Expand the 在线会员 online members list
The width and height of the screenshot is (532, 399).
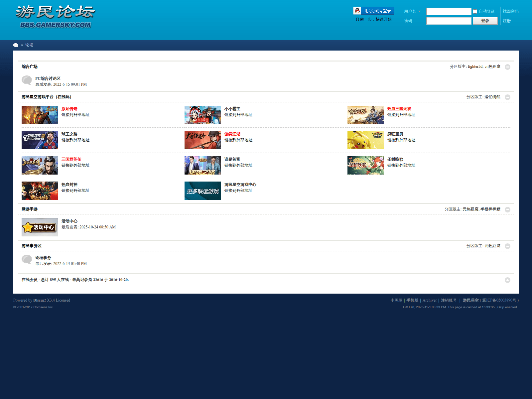click(x=507, y=280)
